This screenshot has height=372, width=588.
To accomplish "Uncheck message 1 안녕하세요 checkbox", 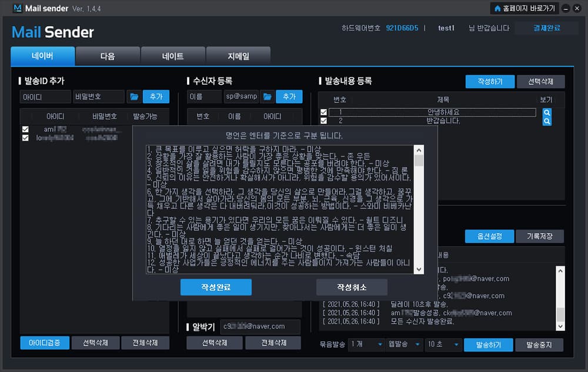I will pos(323,112).
